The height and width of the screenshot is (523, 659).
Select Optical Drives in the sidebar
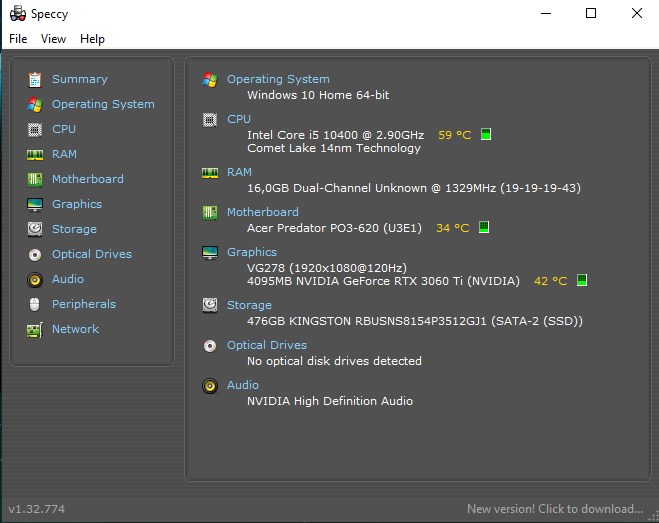point(91,254)
